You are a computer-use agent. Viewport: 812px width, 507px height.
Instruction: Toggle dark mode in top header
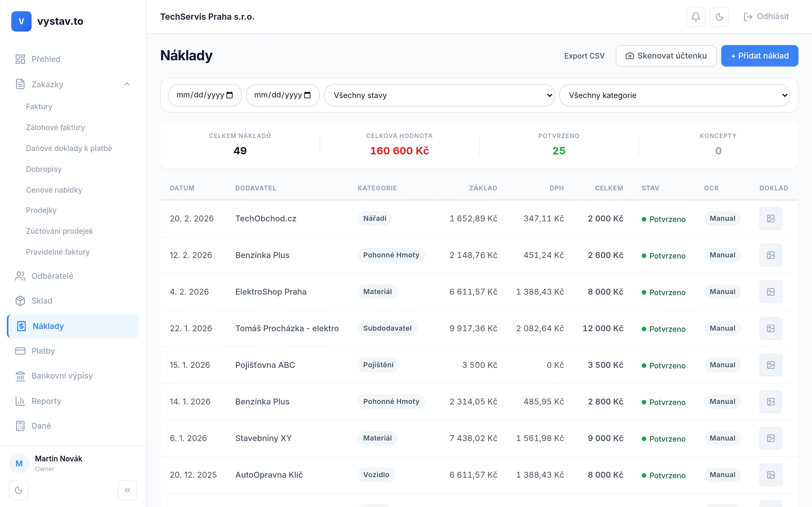coord(719,17)
